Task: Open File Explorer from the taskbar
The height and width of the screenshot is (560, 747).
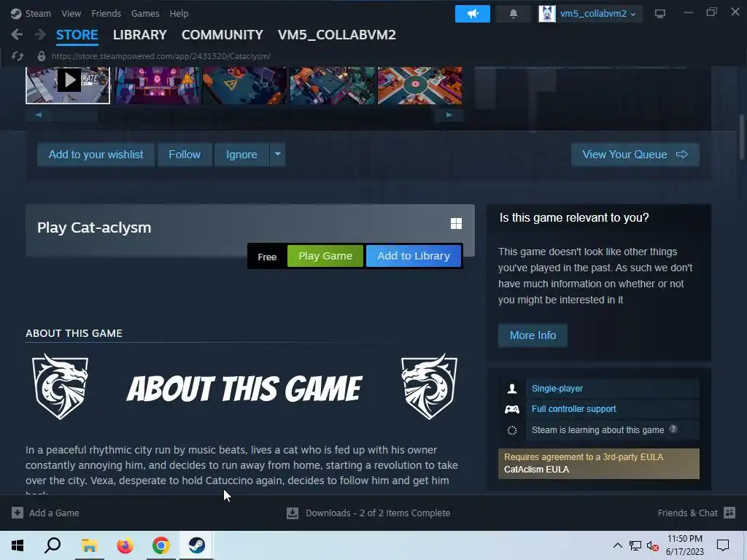Action: (89, 545)
